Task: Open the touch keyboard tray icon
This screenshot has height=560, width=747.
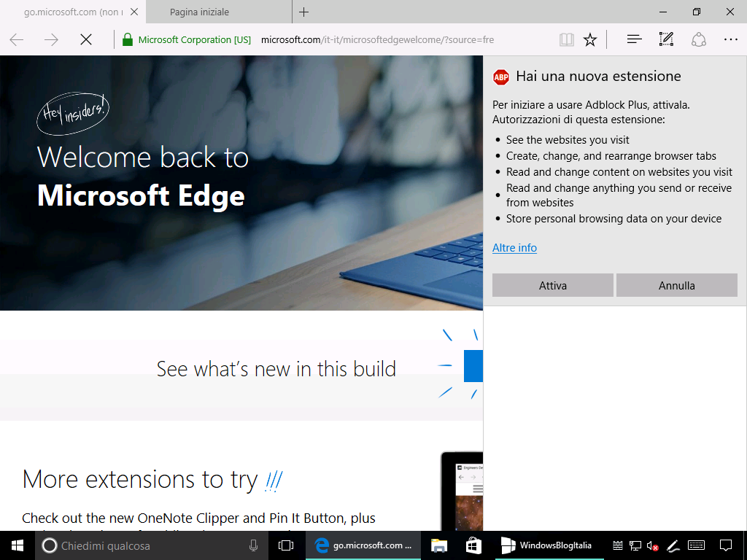Action: tap(697, 545)
